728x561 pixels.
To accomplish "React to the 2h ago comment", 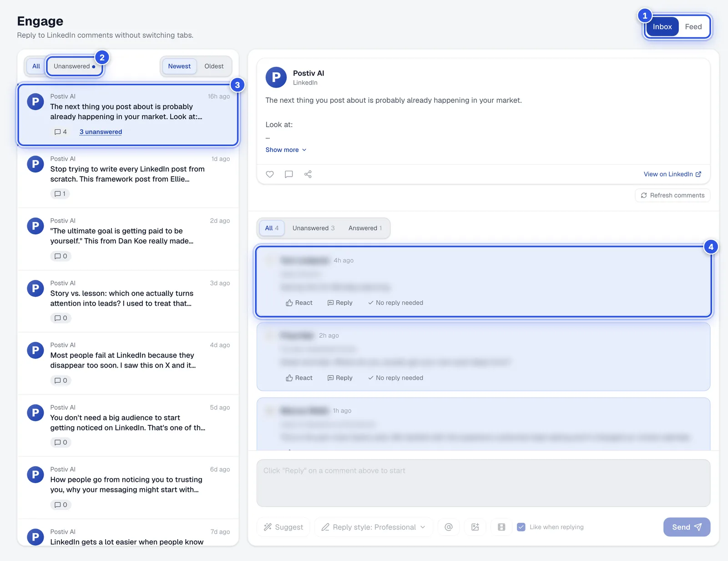I will 299,378.
